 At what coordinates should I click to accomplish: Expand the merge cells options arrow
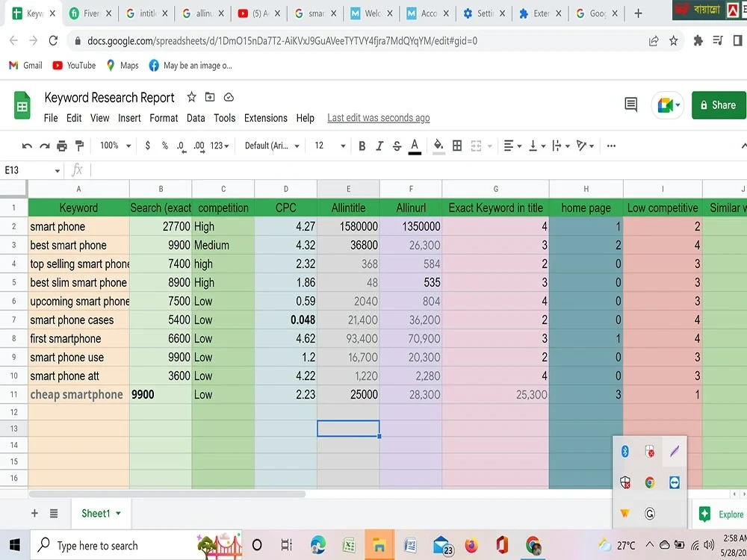490,146
